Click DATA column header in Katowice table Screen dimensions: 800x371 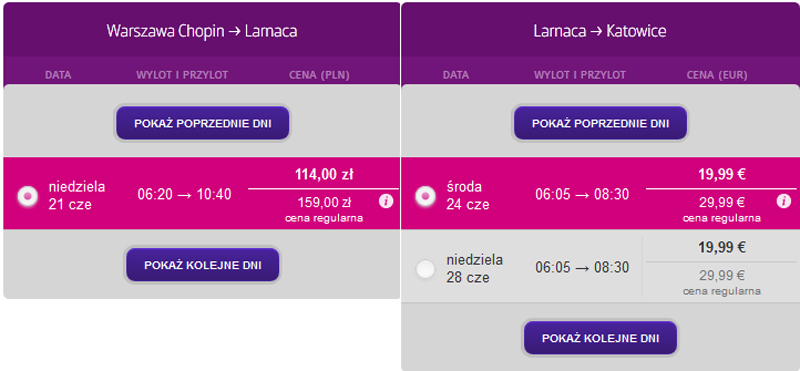[x=456, y=76]
